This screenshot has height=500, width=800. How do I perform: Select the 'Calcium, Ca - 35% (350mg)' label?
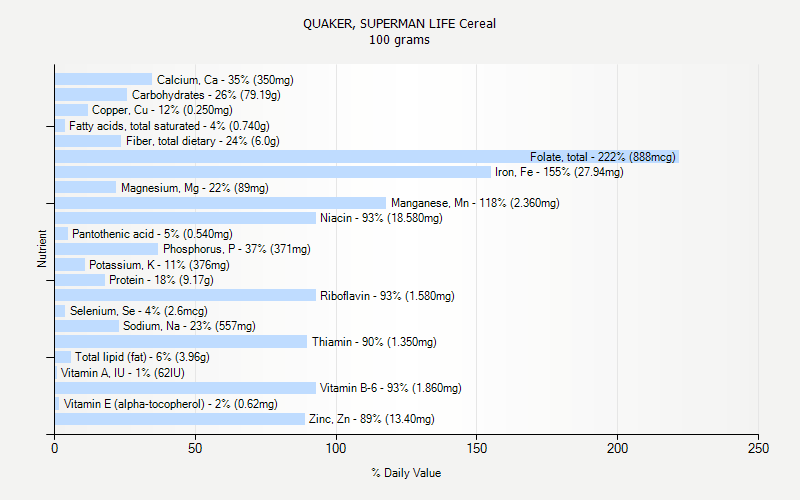[x=225, y=80]
